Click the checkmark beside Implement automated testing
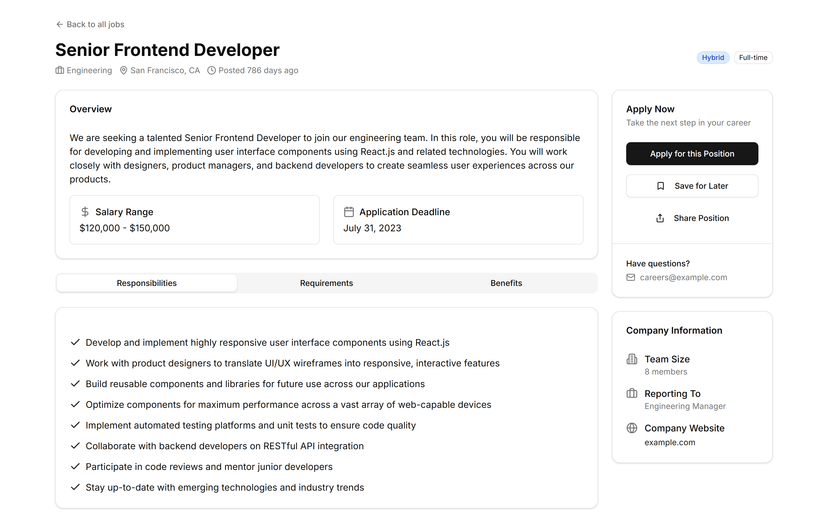 [75, 425]
